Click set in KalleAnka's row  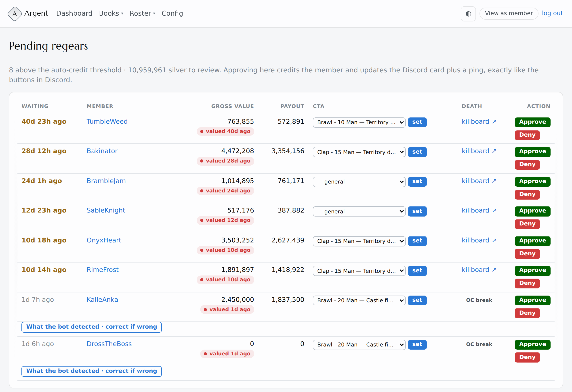point(417,300)
